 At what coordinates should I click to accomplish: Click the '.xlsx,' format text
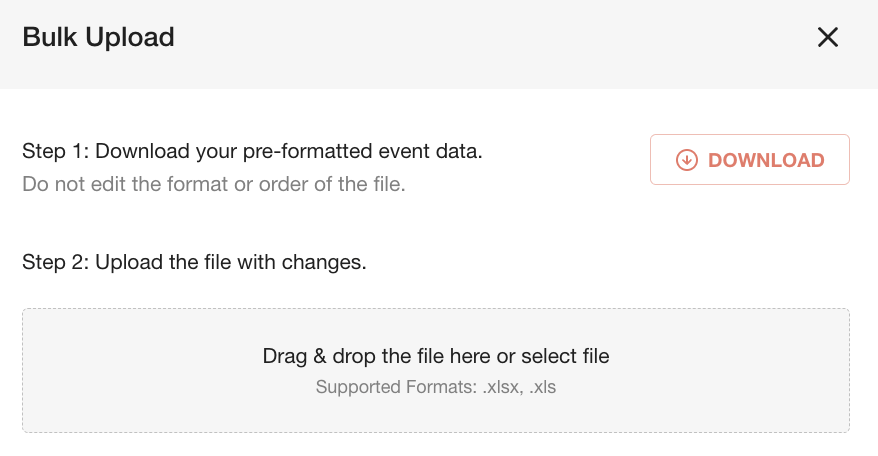click(x=503, y=387)
